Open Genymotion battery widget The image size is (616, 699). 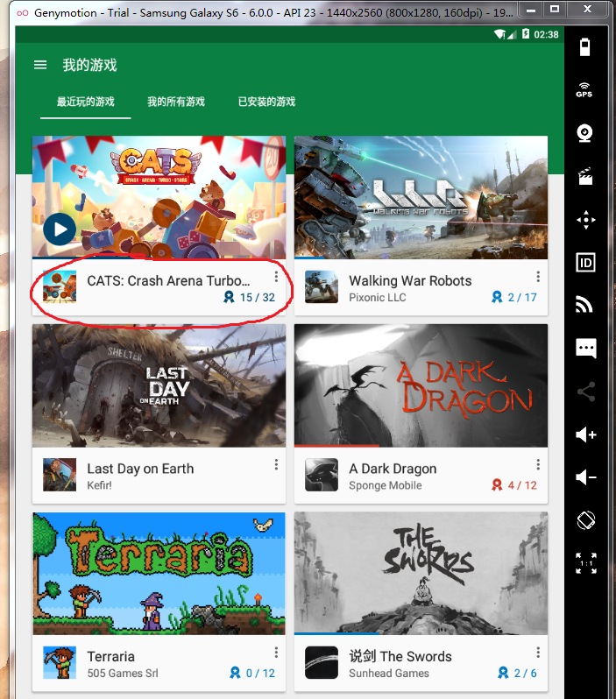pyautogui.click(x=584, y=46)
